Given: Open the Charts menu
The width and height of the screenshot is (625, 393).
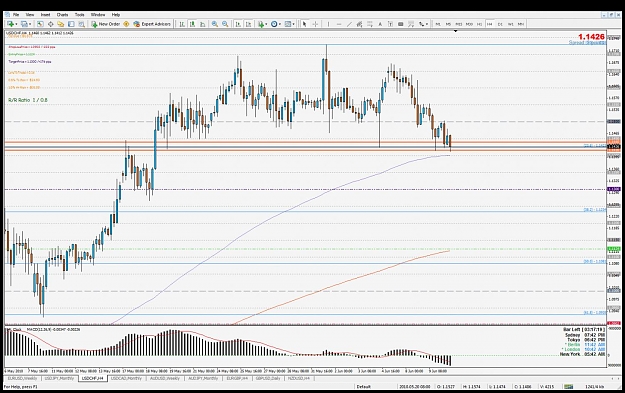Looking at the screenshot, I should click(x=62, y=15).
